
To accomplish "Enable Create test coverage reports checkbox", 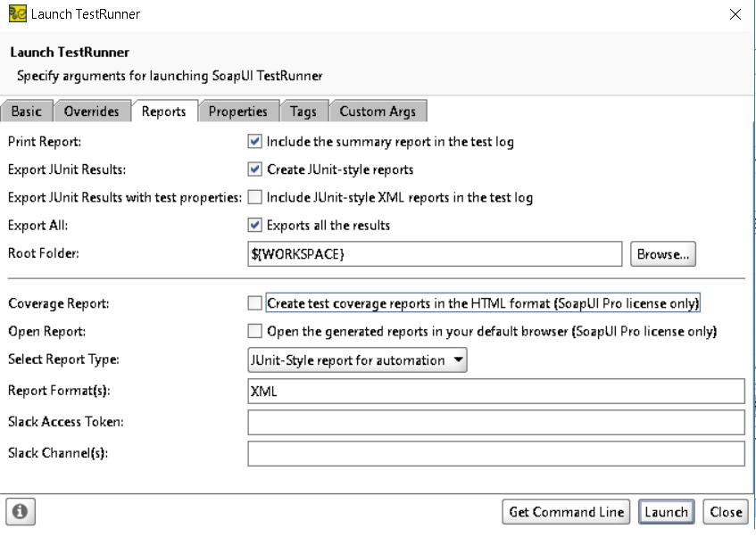I will (x=255, y=303).
